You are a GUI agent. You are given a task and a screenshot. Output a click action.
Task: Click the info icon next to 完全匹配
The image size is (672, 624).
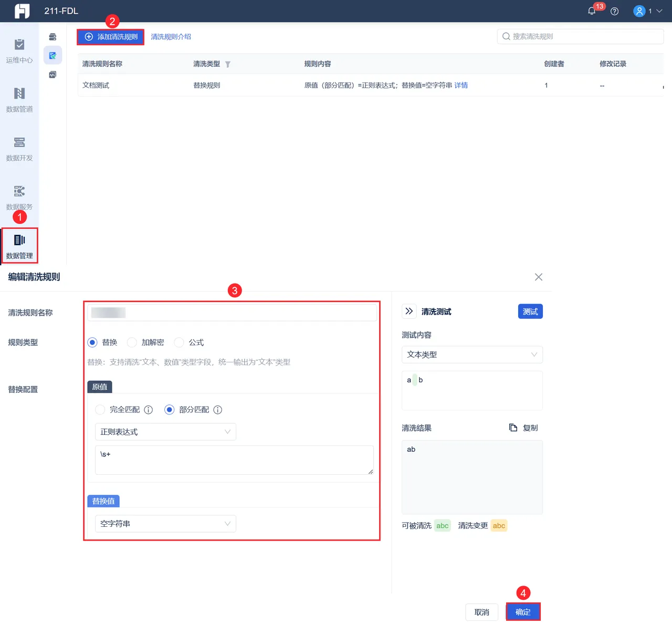point(149,410)
